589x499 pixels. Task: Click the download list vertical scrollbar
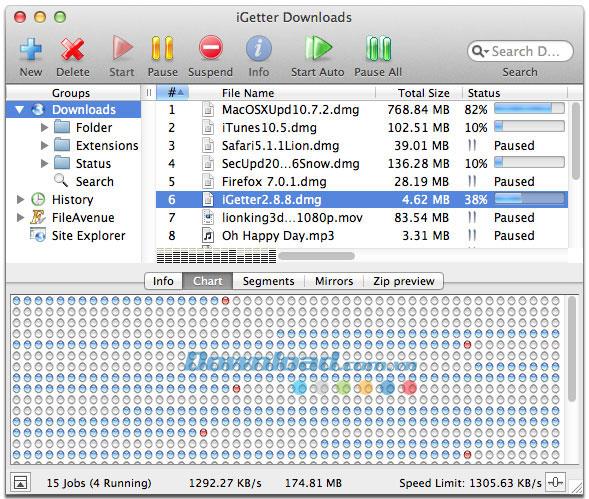pos(575,141)
